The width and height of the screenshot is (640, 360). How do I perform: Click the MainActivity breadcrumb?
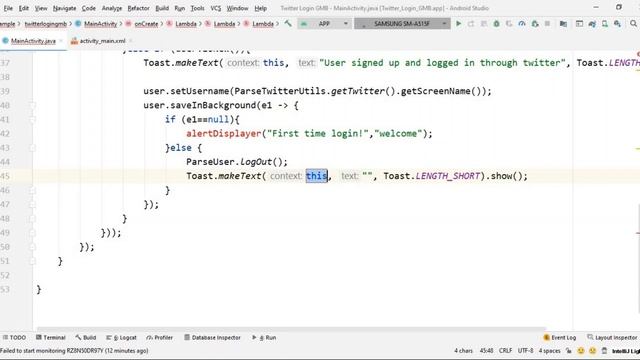96,24
